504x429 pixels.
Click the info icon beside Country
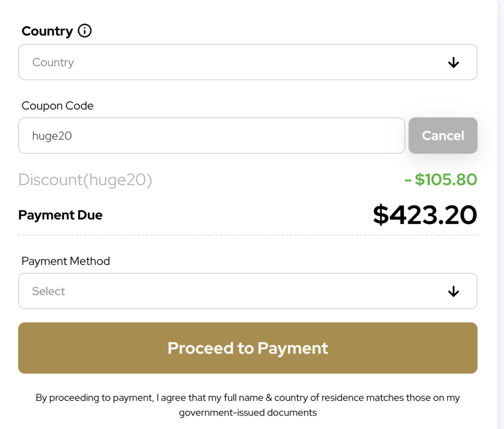[85, 31]
